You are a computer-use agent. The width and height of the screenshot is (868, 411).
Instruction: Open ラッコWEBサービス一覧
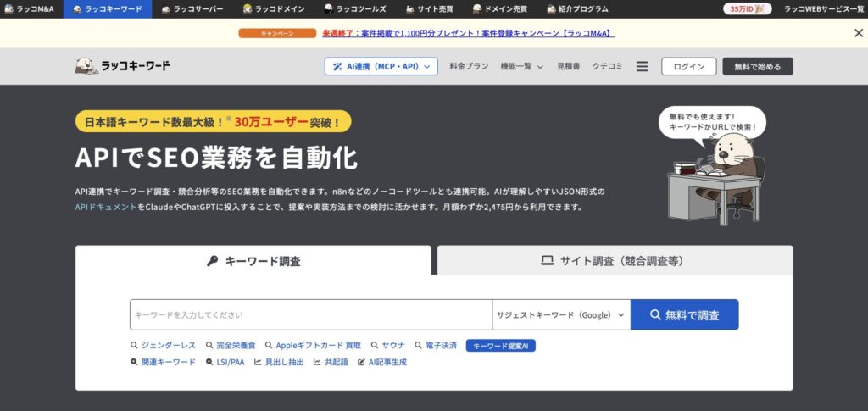point(824,8)
